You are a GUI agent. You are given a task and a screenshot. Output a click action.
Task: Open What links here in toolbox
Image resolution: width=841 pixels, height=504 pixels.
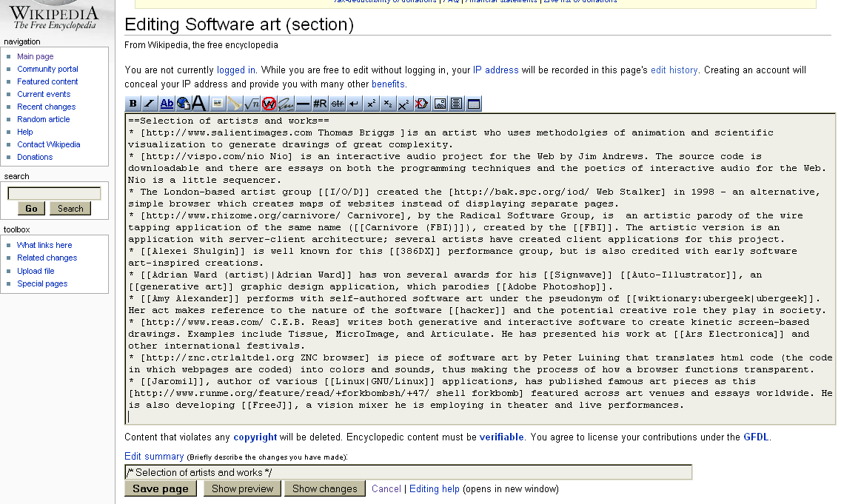point(44,245)
